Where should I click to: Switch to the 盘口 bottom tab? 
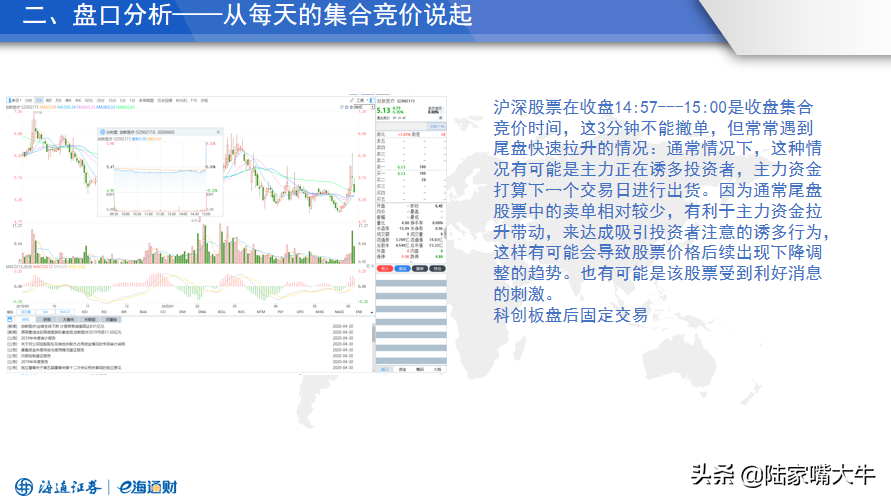tap(385, 369)
